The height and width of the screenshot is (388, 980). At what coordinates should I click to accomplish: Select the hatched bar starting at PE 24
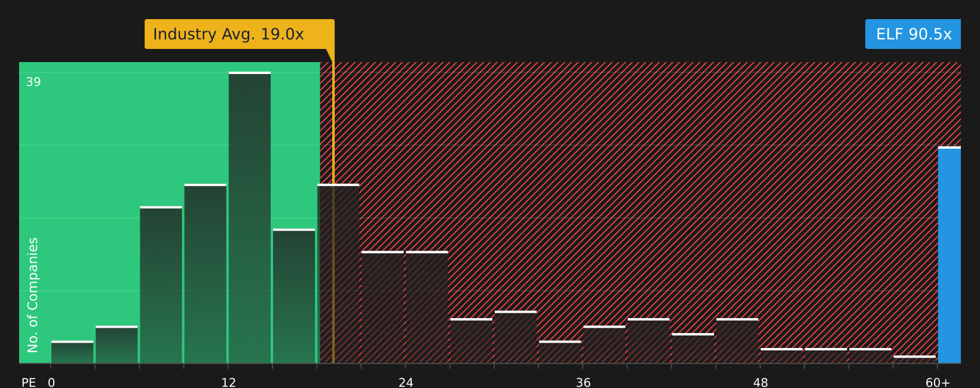(427, 307)
